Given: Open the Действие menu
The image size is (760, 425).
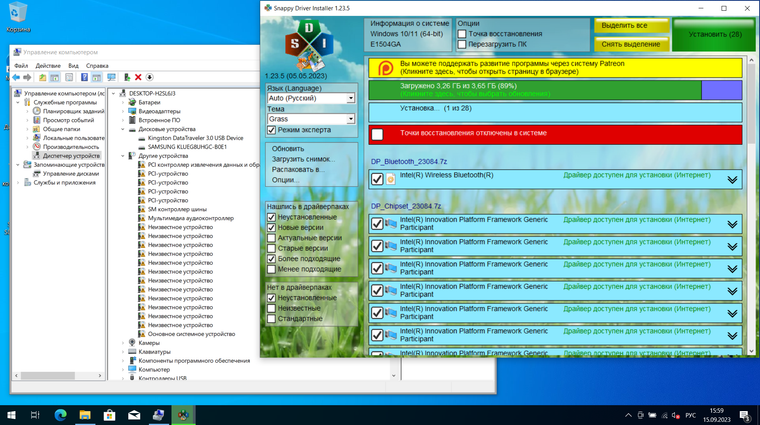Looking at the screenshot, I should 48,65.
